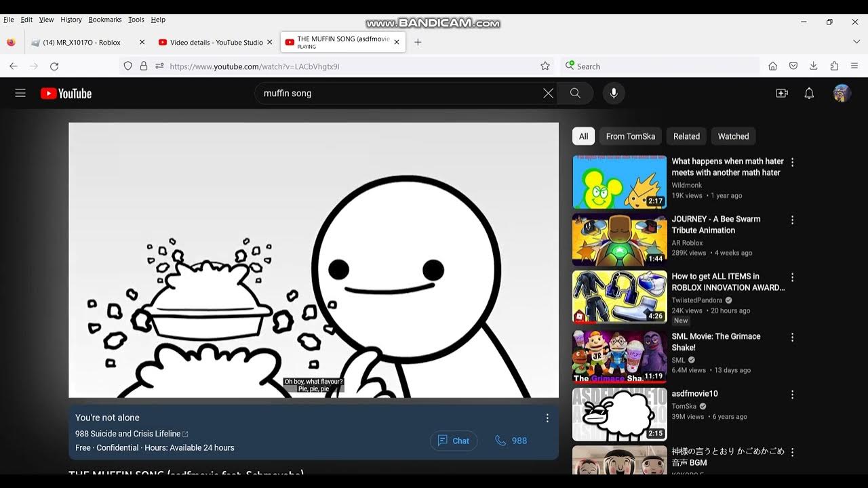This screenshot has width=868, height=488.
Task: Open site permissions icon in address bar
Action: coord(159,66)
